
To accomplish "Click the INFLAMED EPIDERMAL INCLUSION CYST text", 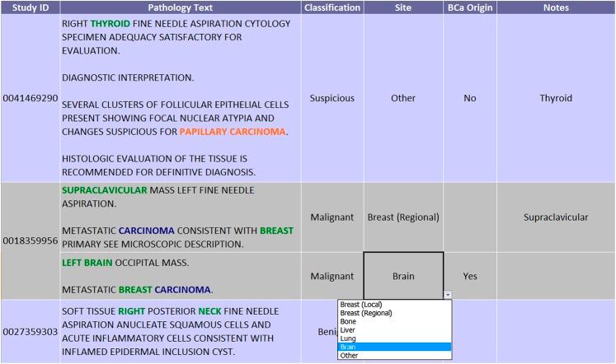I will tap(148, 352).
